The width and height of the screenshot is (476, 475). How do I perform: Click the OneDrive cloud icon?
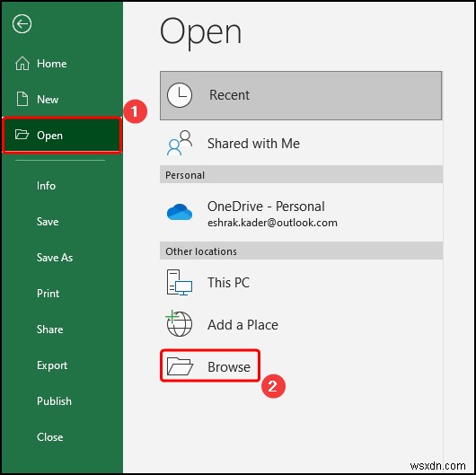point(180,212)
